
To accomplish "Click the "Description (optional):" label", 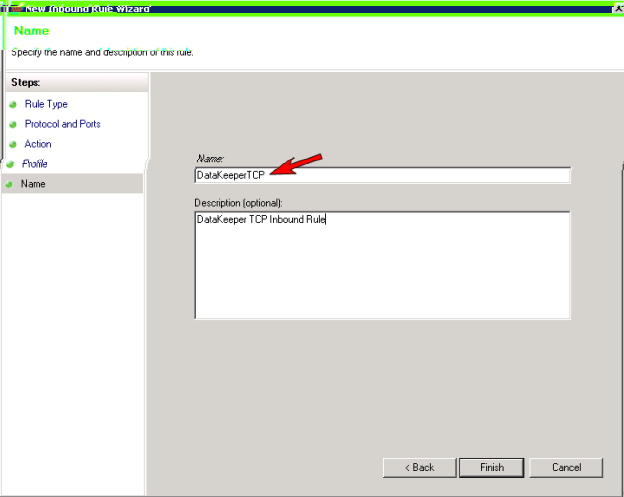I will [x=239, y=203].
